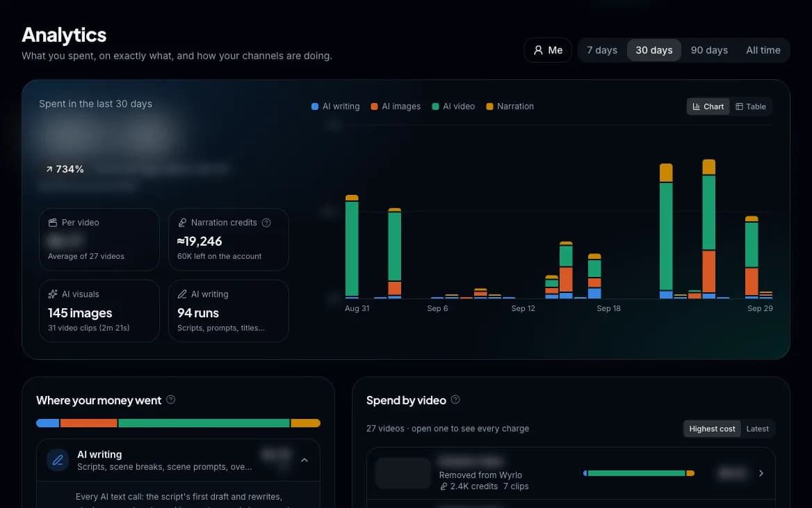The height and width of the screenshot is (508, 812).
Task: Click the green segment of money breakdown bar
Action: pyautogui.click(x=204, y=423)
